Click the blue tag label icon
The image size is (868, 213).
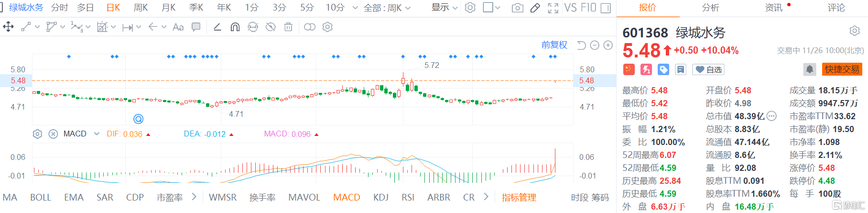click(x=663, y=69)
